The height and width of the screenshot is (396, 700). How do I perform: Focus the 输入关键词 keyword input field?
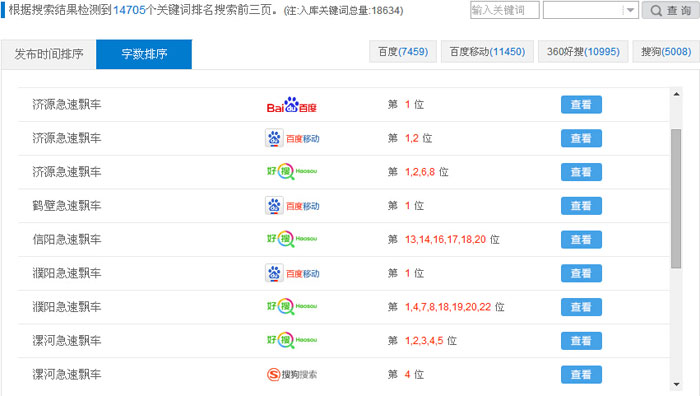(x=504, y=10)
